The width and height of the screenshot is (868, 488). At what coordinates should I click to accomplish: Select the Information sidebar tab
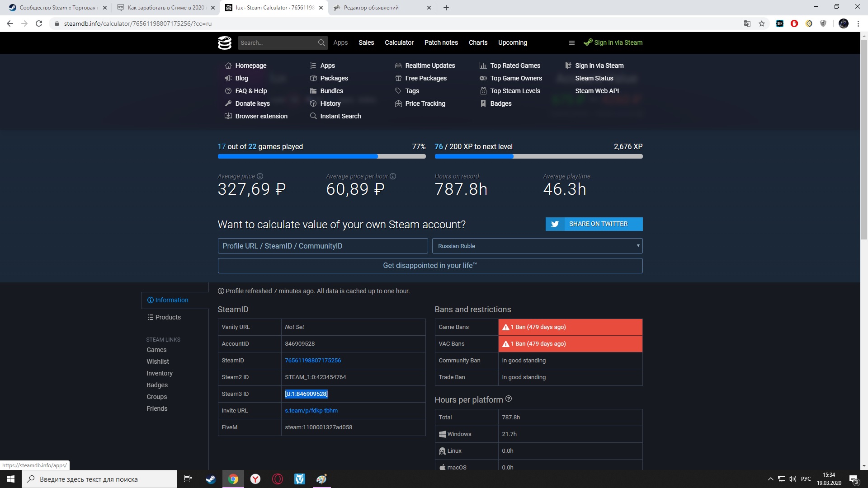tap(175, 300)
